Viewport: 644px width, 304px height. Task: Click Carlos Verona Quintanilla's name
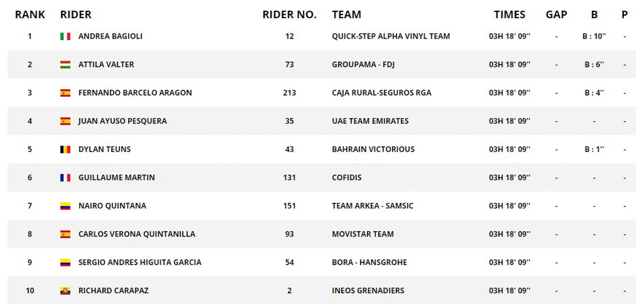(137, 234)
